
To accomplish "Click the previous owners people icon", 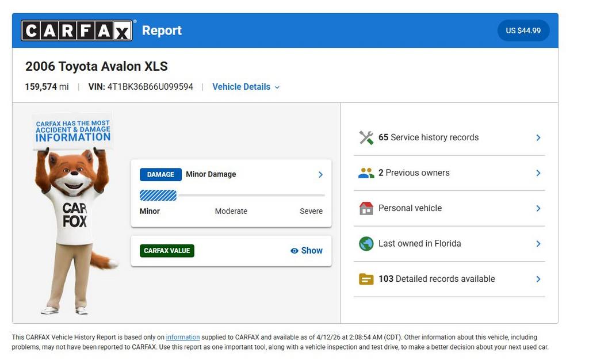I will [366, 173].
